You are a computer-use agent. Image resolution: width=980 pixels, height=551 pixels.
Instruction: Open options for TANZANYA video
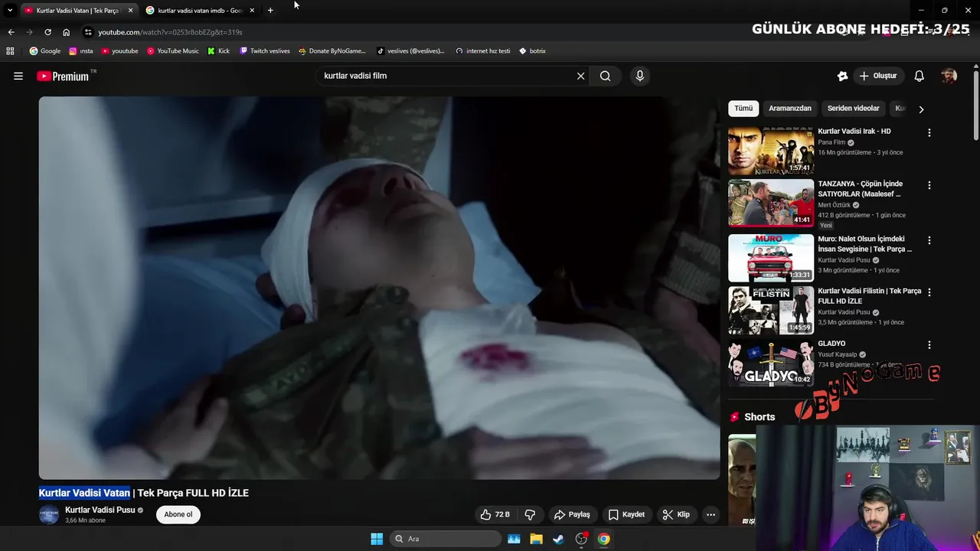[x=929, y=185]
